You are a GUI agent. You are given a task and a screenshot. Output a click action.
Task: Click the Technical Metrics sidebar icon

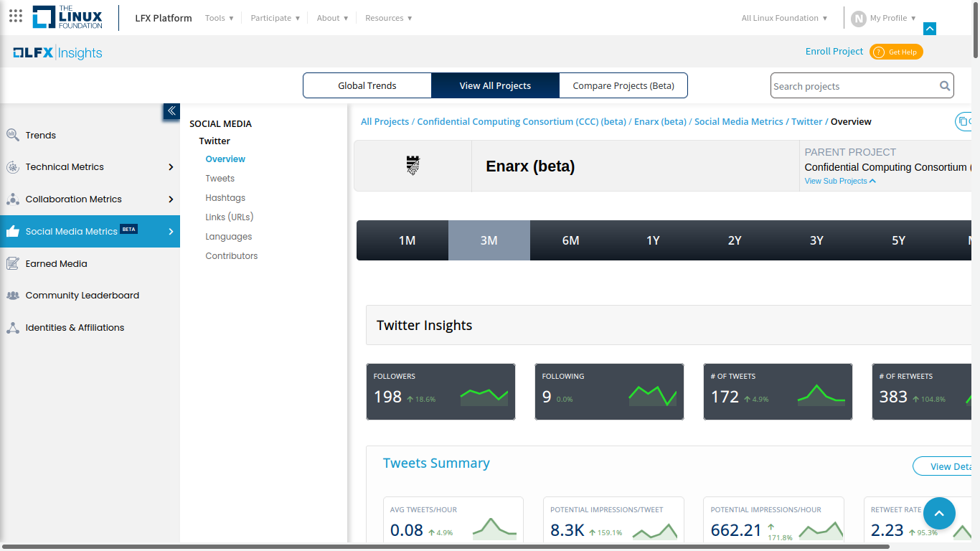pos(13,167)
